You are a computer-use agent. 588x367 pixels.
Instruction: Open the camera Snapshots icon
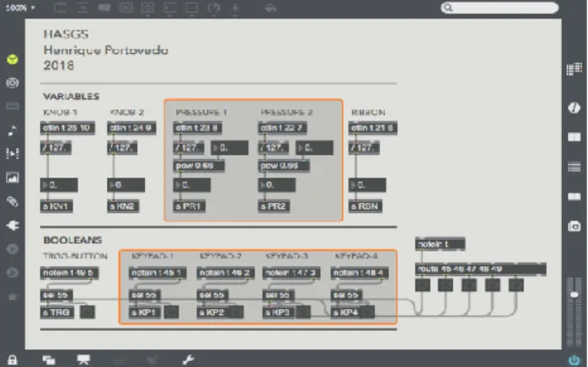tap(575, 226)
